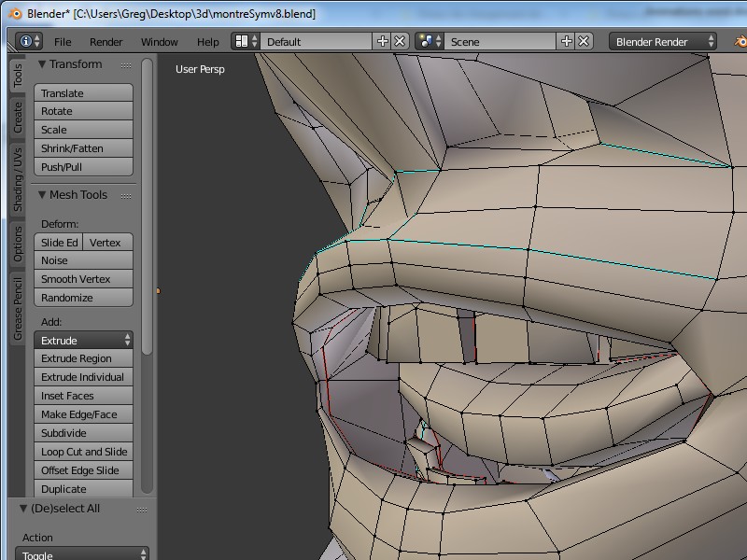Click the Translate button

click(x=83, y=92)
